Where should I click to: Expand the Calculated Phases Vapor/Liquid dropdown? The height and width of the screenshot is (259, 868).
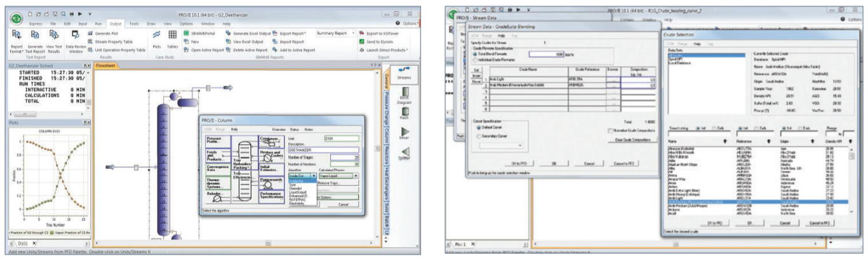pos(356,175)
